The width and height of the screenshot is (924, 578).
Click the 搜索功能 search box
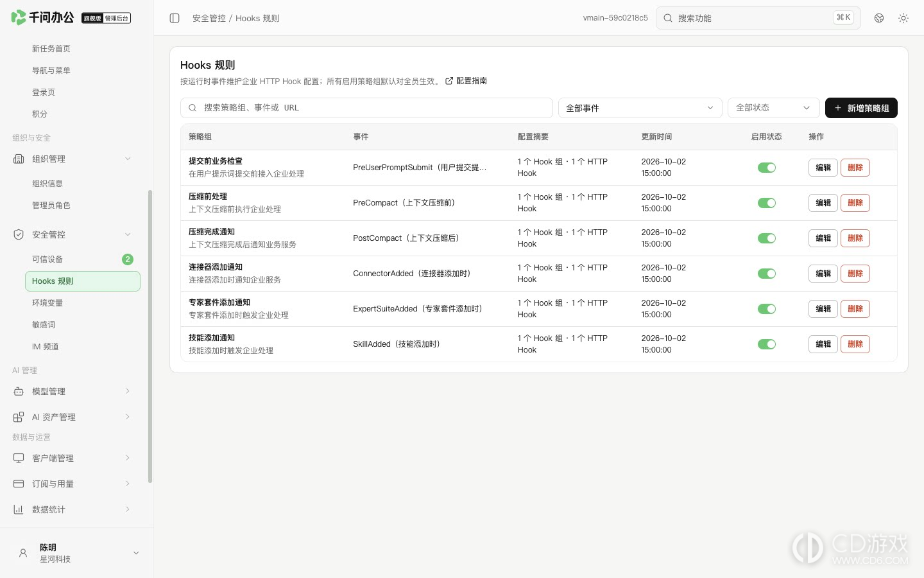click(758, 18)
